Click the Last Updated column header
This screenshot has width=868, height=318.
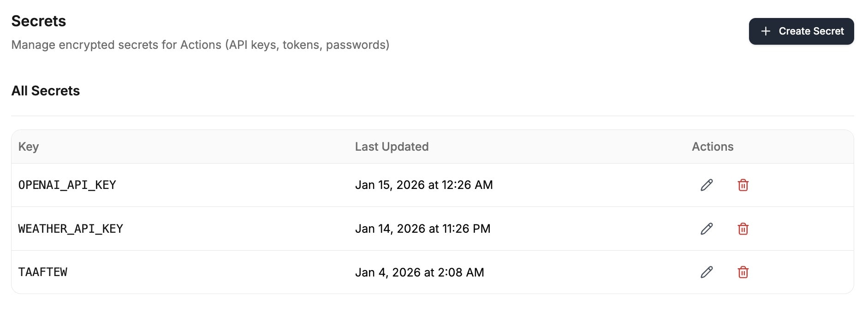point(392,147)
